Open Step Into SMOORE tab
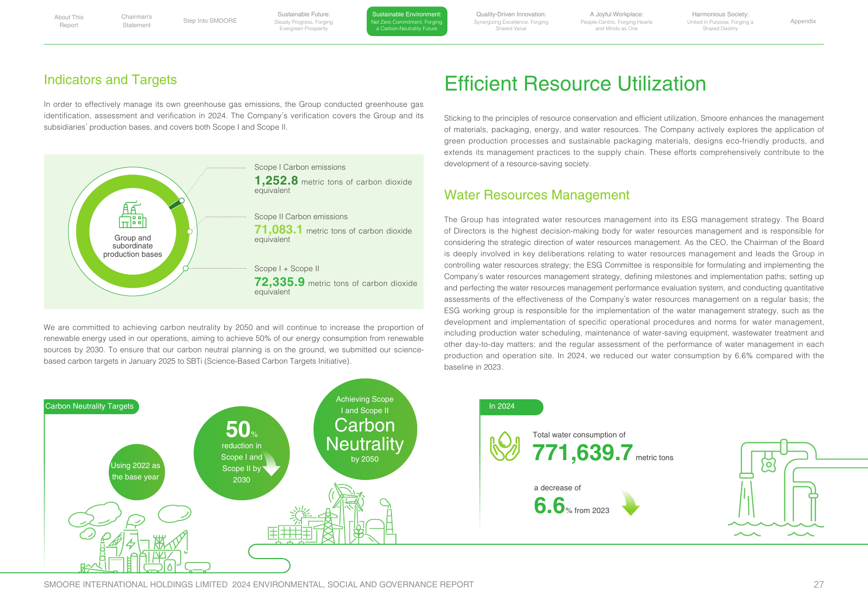Viewport: 868px width, 614px height. pyautogui.click(x=210, y=21)
